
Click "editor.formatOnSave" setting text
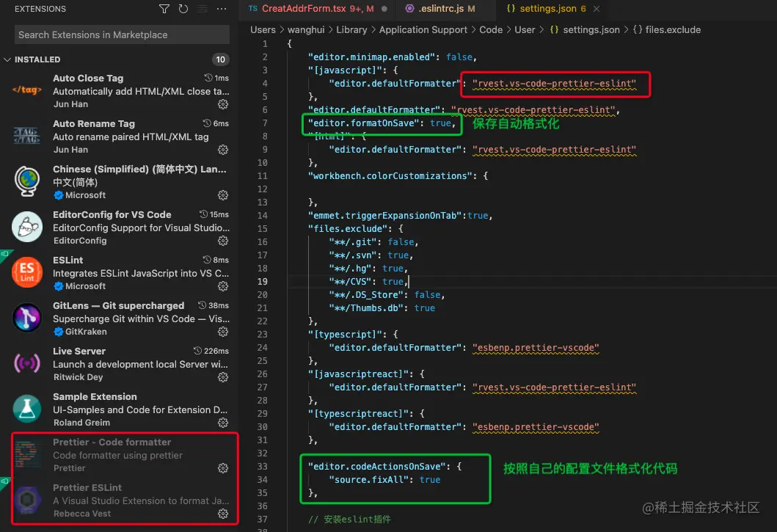coord(364,123)
